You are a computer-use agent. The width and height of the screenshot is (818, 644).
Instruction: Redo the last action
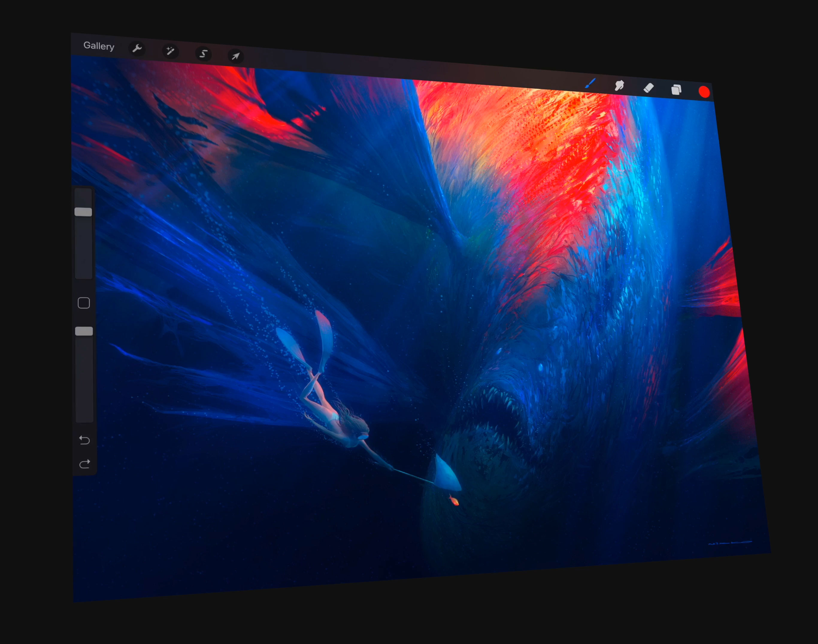pyautogui.click(x=85, y=464)
